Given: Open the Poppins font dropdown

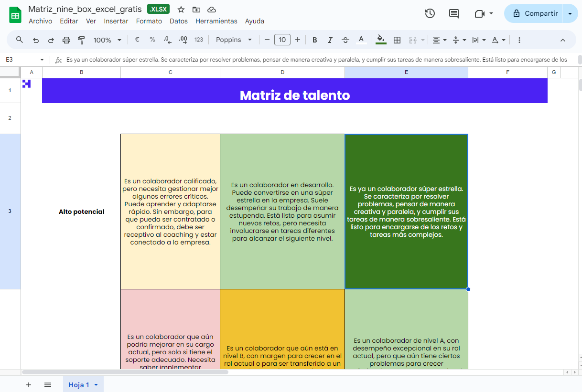Looking at the screenshot, I should click(234, 40).
